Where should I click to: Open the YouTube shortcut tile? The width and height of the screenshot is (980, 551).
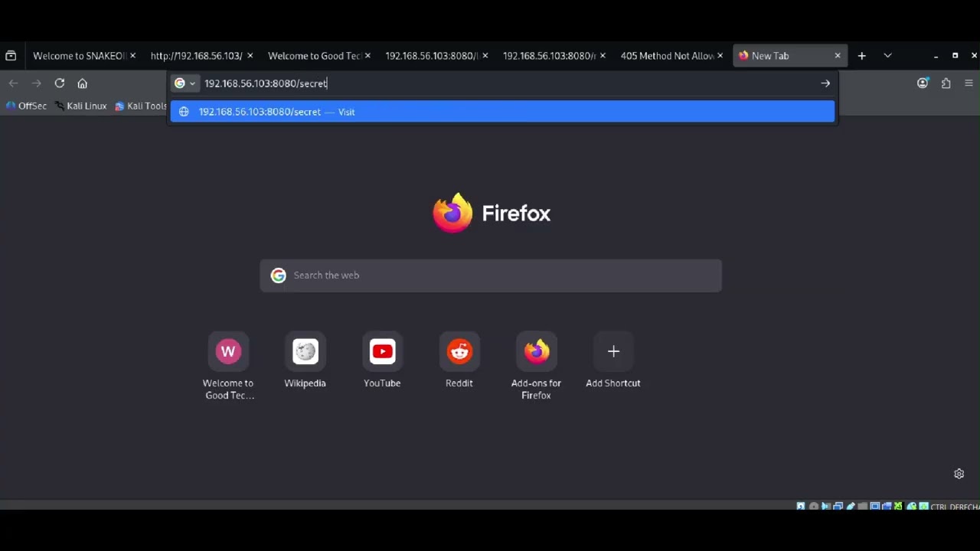382,361
